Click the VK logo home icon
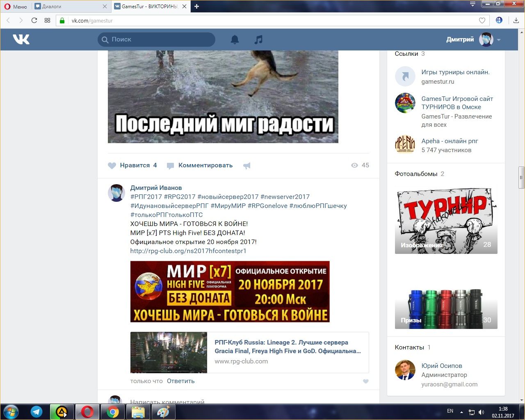 21,39
